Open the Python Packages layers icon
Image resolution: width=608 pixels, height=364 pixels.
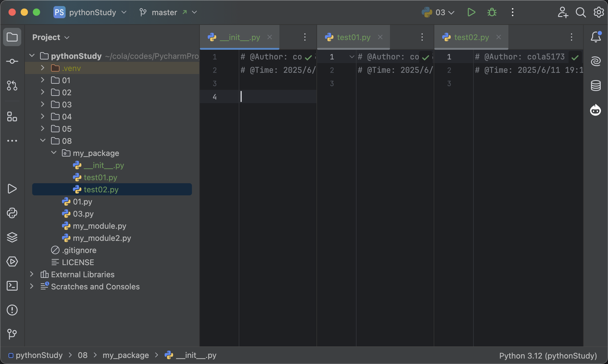click(x=12, y=237)
